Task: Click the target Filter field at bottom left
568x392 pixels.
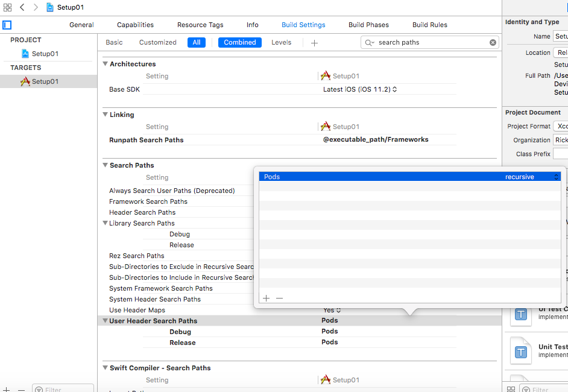Action: [63, 389]
